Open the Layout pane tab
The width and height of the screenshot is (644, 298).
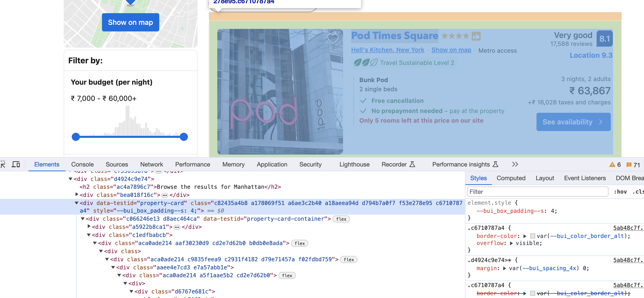pyautogui.click(x=545, y=178)
